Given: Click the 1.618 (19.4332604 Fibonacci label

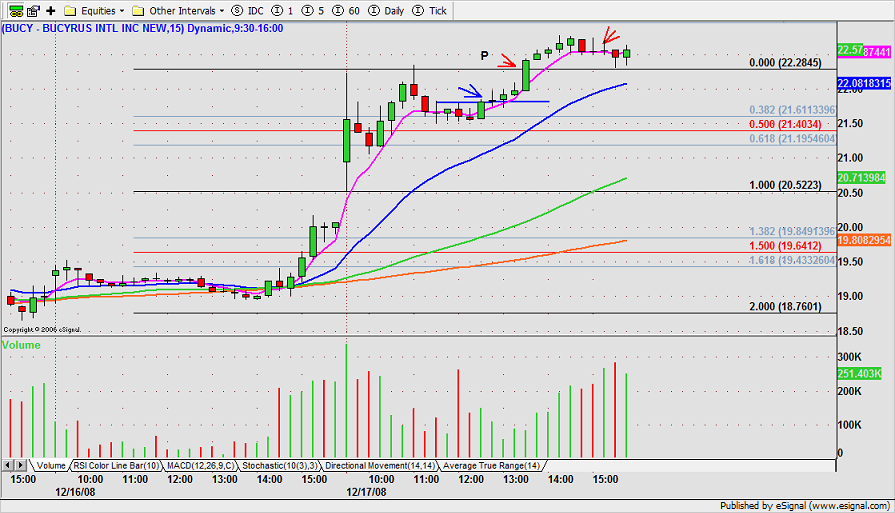Looking at the screenshot, I should click(x=792, y=260).
